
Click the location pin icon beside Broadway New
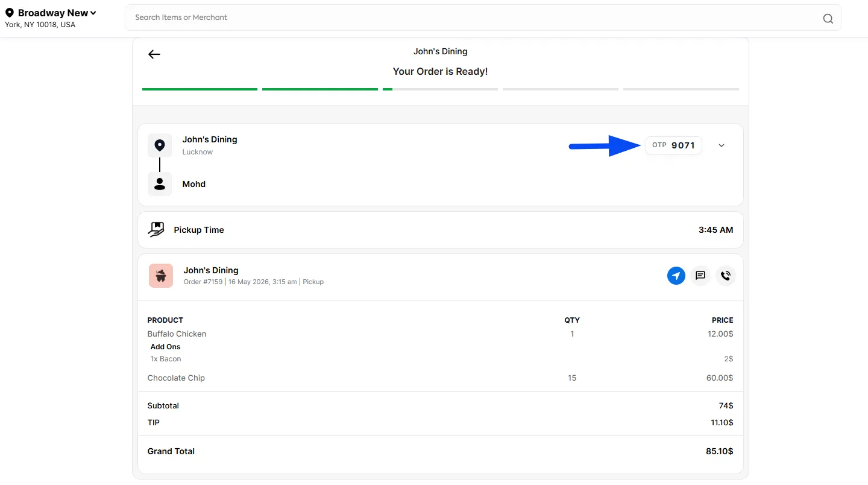click(10, 13)
